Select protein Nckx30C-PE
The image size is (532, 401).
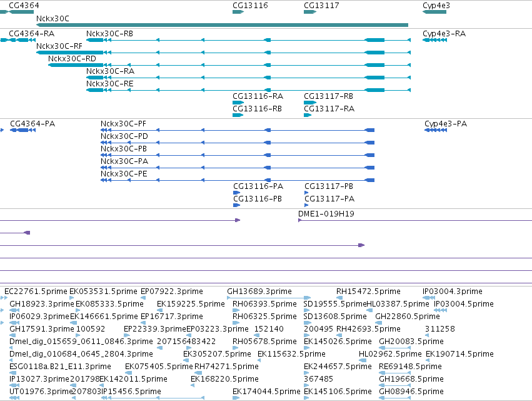124,174
